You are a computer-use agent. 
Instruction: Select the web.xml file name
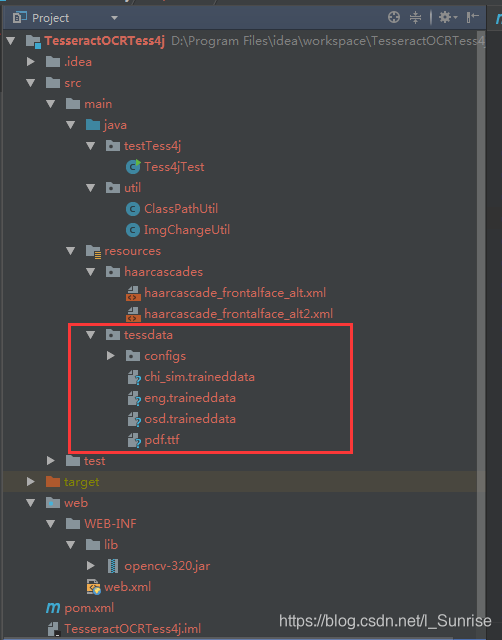click(127, 587)
